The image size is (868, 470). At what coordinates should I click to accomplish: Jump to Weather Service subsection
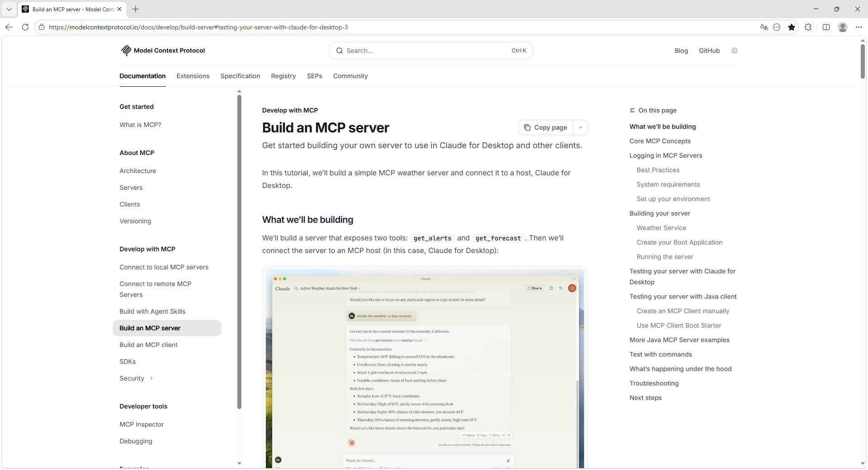pyautogui.click(x=661, y=228)
